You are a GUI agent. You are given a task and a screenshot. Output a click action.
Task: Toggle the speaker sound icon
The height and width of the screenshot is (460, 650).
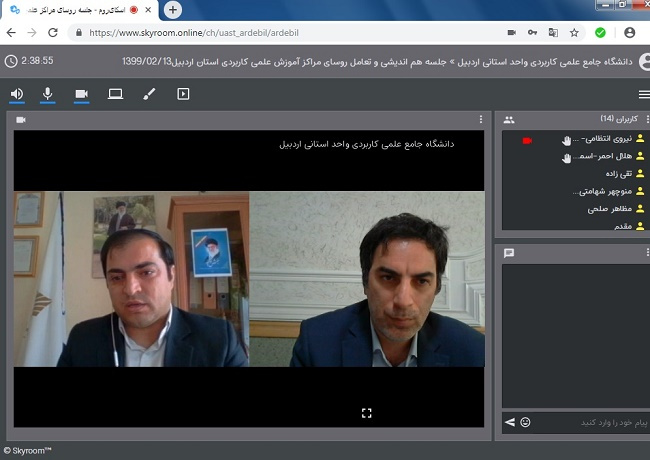point(17,94)
